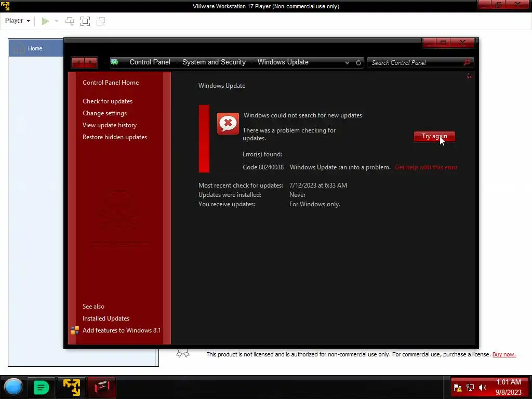Click the search magnifier icon
532x399 pixels.
467,62
